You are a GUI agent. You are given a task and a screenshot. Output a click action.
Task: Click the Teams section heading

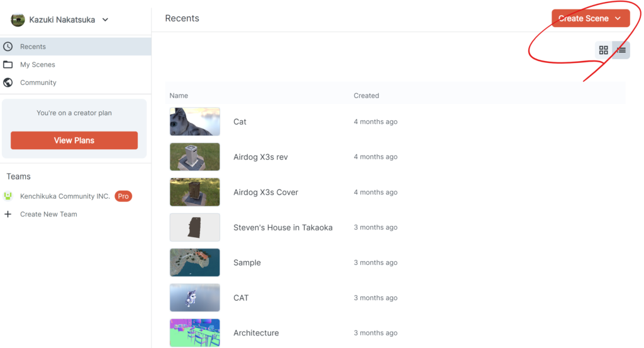(18, 176)
